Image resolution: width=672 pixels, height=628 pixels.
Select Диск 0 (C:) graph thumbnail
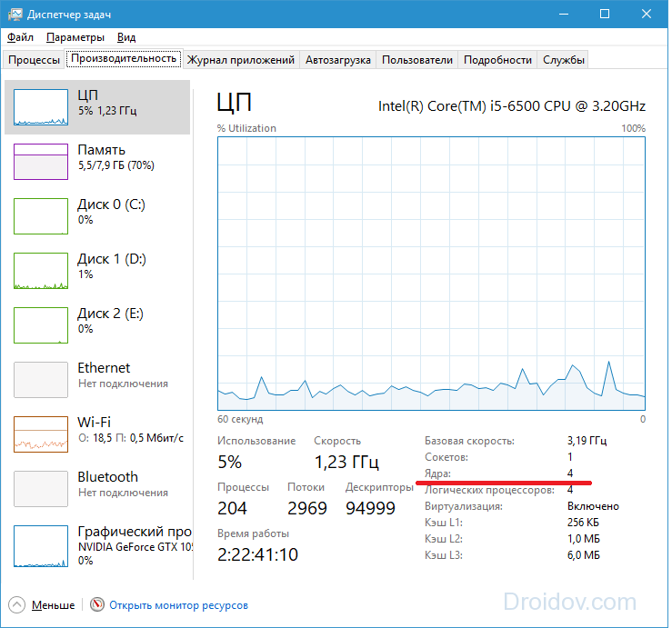[41, 216]
